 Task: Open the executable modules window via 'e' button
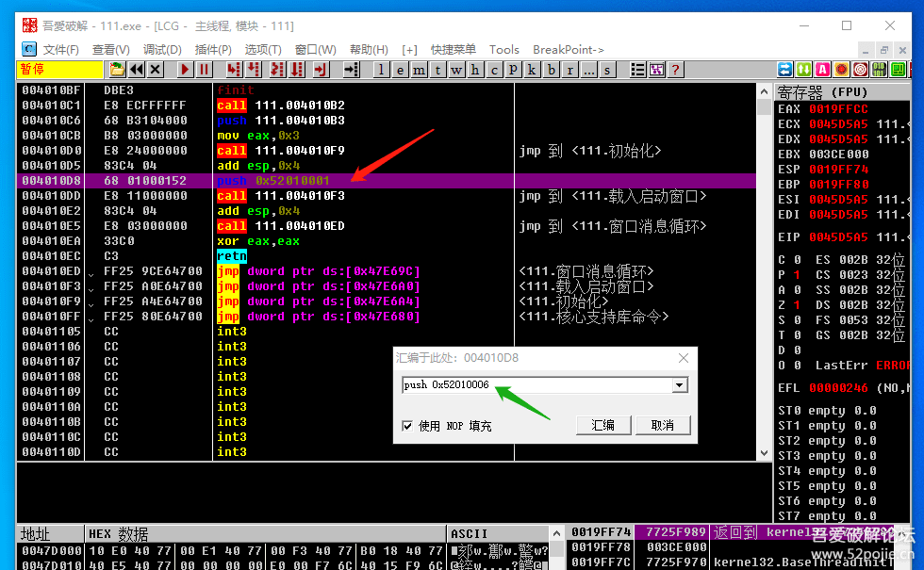coord(400,69)
